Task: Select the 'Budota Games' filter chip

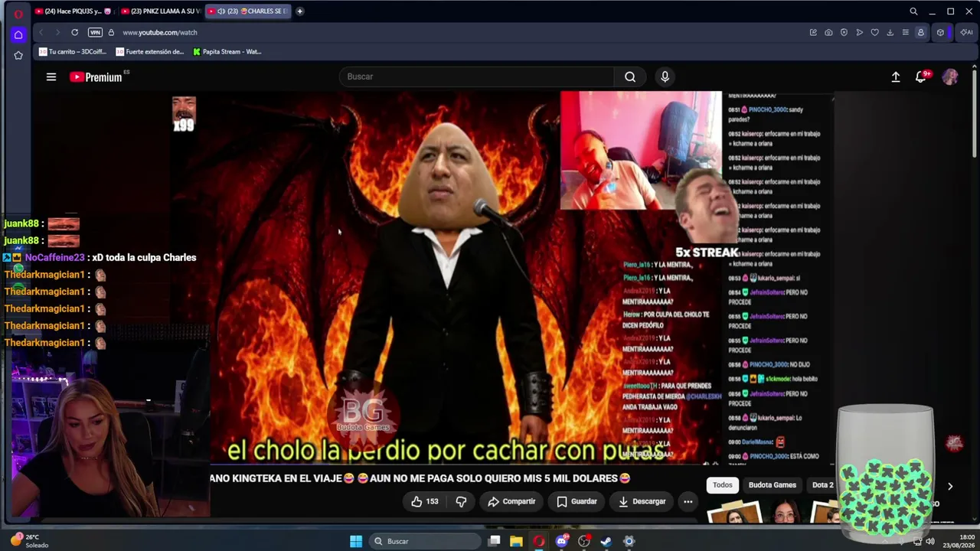Action: (773, 484)
